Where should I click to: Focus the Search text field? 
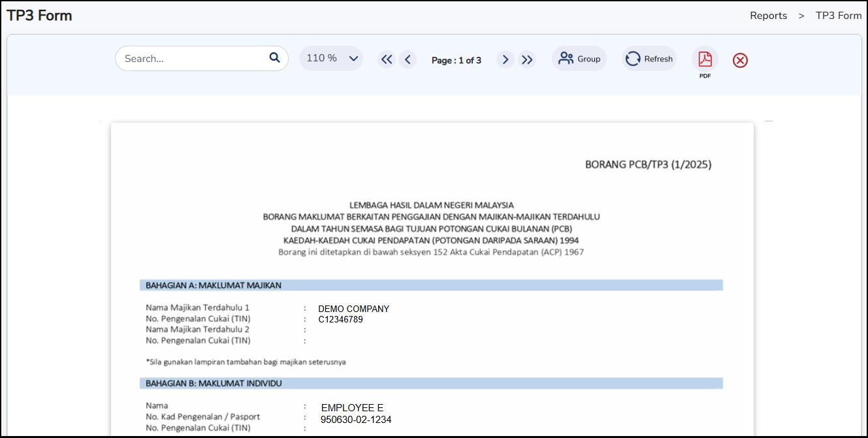coord(193,59)
